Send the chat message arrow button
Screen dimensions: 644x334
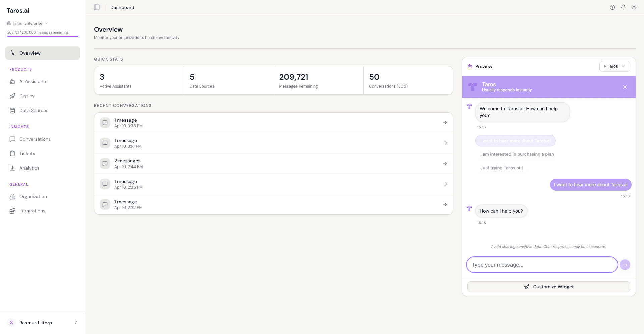625,265
